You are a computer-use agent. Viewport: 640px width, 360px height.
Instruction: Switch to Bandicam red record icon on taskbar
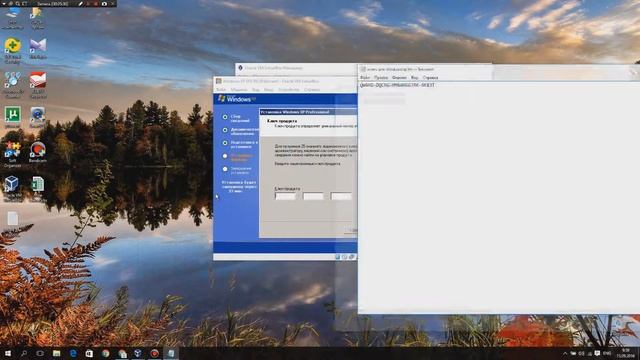(x=154, y=353)
